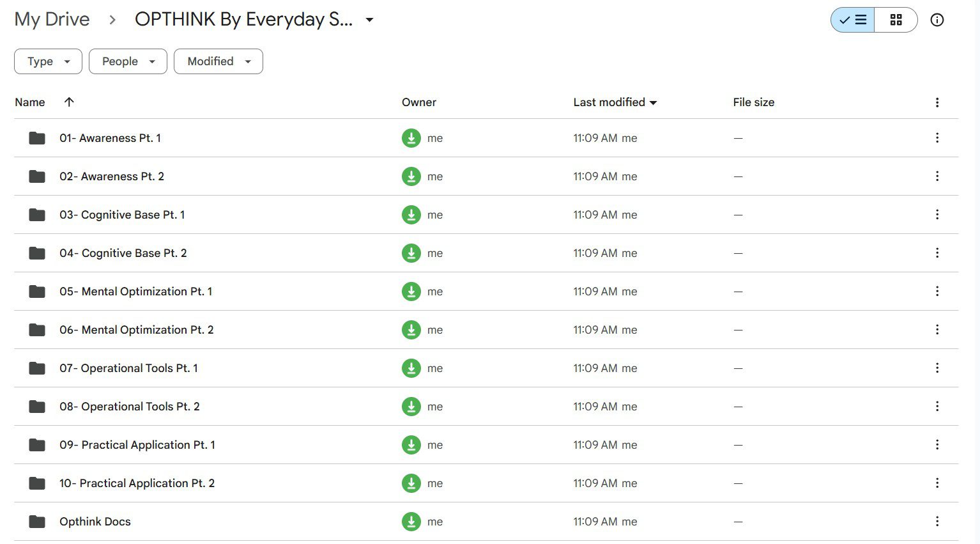Viewport: 980px width, 544px height.
Task: Open more actions for 02- Awareness Pt. 2
Action: pos(937,176)
